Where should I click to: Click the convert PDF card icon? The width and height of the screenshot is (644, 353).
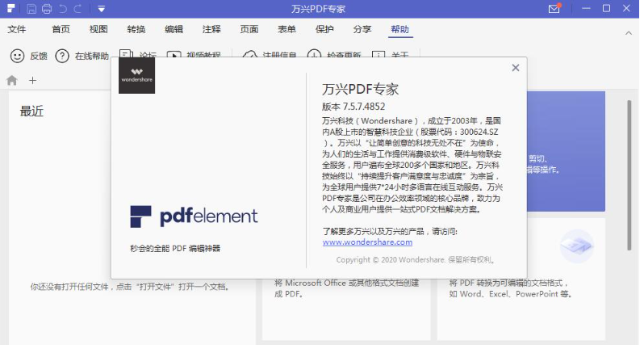coord(577,246)
